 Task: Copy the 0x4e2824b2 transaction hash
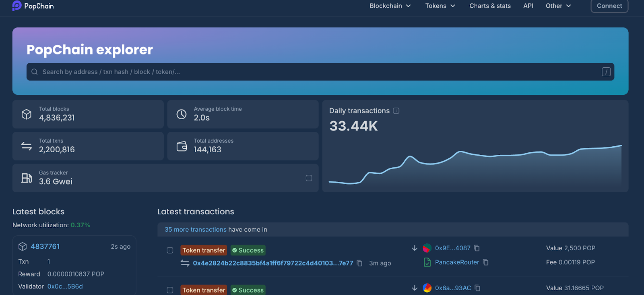click(x=359, y=263)
